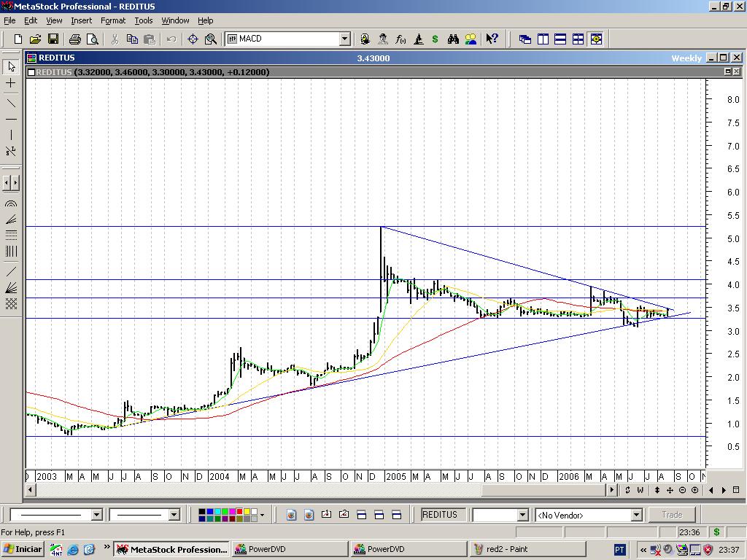Click the Iniciar start button
The image size is (747, 560).
(23, 549)
